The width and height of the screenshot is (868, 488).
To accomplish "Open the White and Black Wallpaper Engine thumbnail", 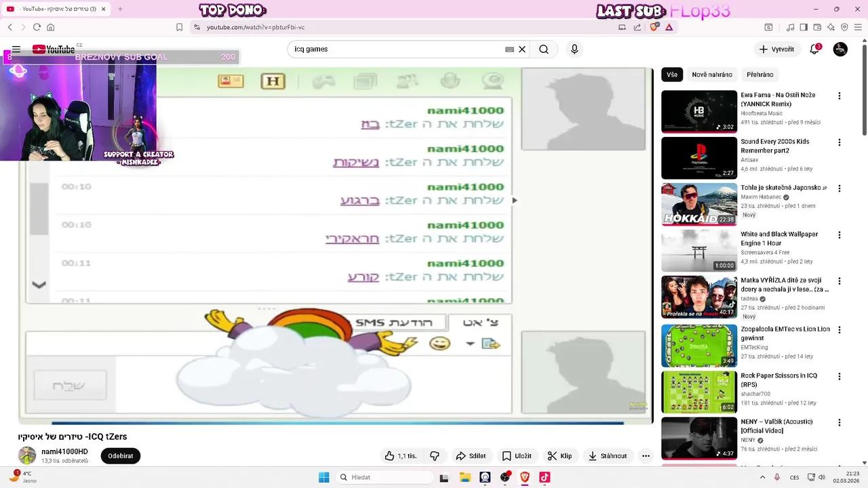I will point(699,250).
